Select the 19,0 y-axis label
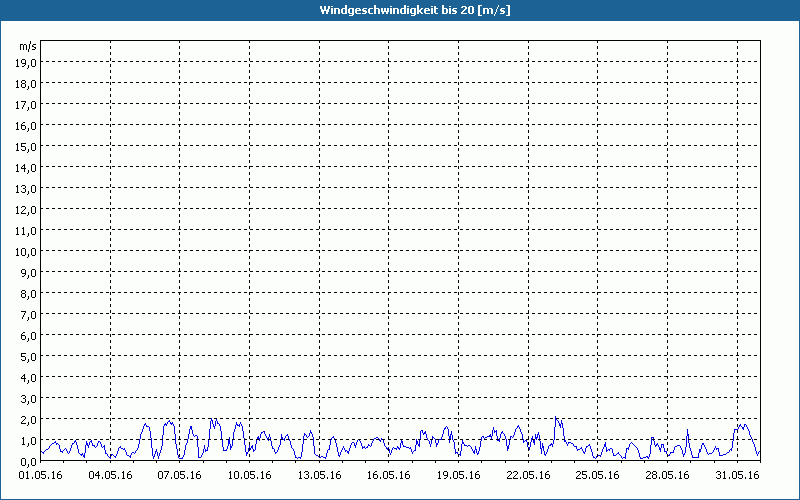800x500 pixels. point(27,63)
